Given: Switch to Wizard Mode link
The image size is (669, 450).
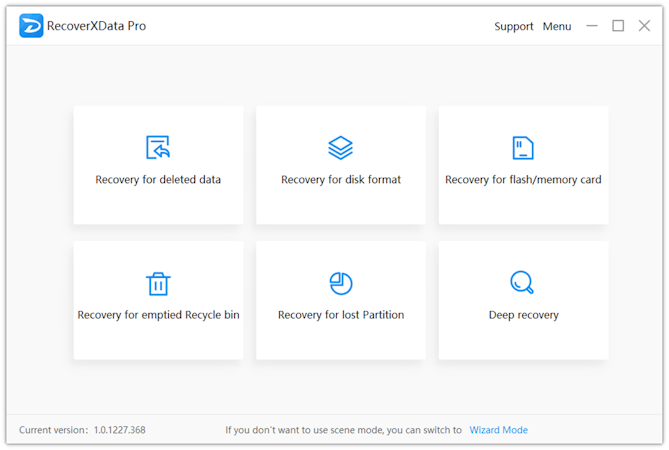Looking at the screenshot, I should (x=498, y=430).
